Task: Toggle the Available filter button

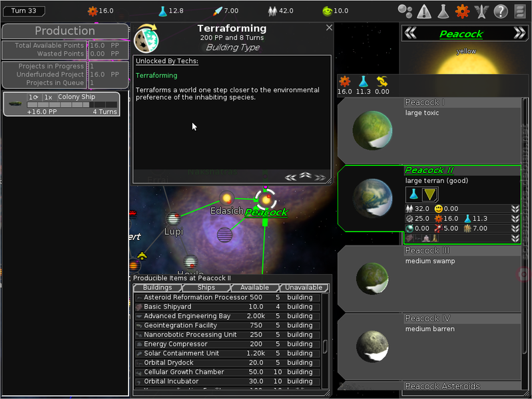Action: tap(254, 288)
